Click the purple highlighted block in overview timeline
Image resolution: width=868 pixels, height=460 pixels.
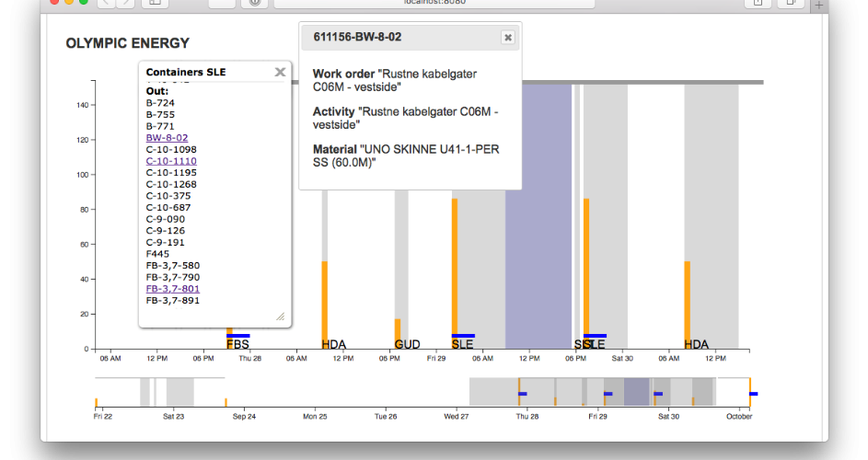637,392
